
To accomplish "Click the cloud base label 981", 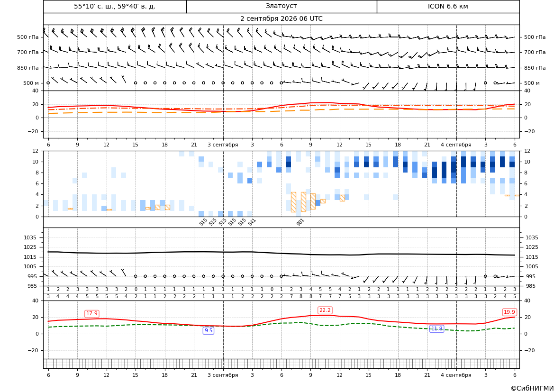I will (x=300, y=222).
